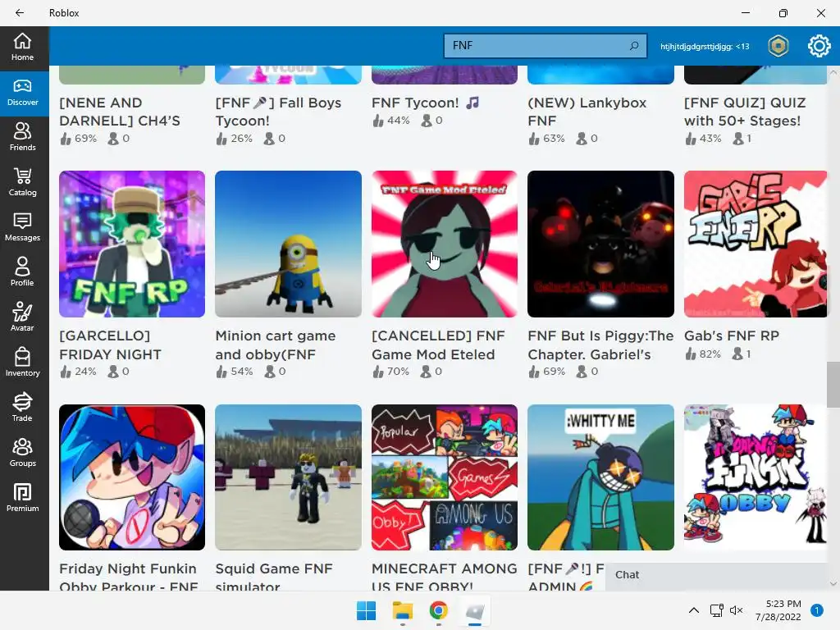
Task: Open the Profile sidebar icon
Action: click(22, 272)
